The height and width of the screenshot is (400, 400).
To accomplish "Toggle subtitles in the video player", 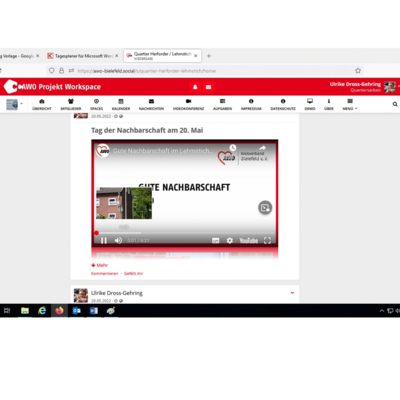I will tap(216, 240).
